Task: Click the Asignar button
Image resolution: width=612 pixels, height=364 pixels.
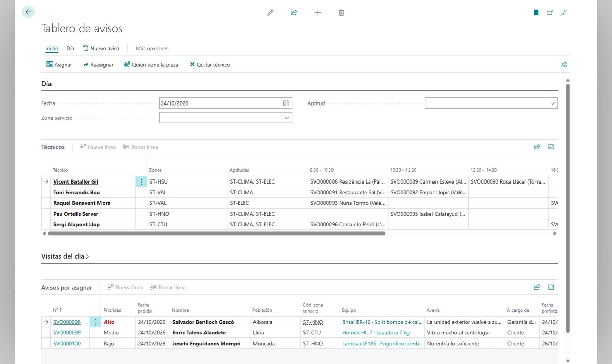Action: (59, 65)
